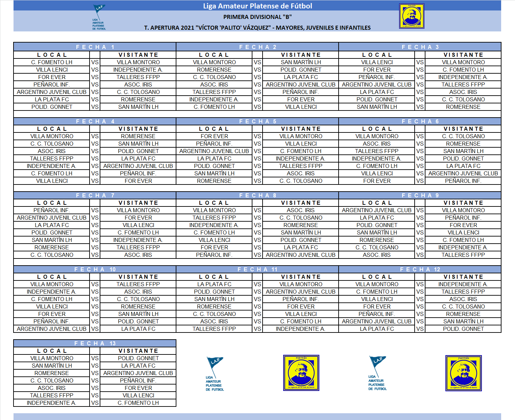Click the yellow club crest below the Fecha 11 table
515x420 pixels.
(x=301, y=373)
